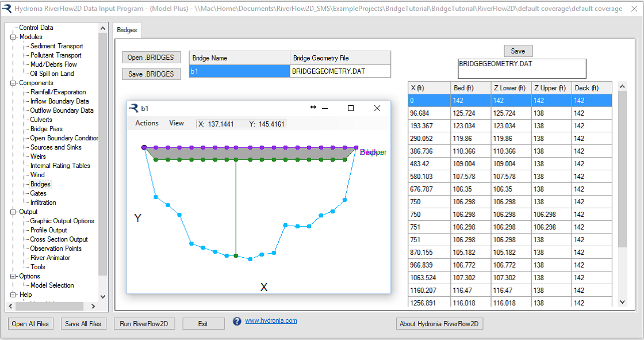Click the b1 window logo icon
Image resolution: width=644 pixels, height=340 pixels.
point(133,108)
